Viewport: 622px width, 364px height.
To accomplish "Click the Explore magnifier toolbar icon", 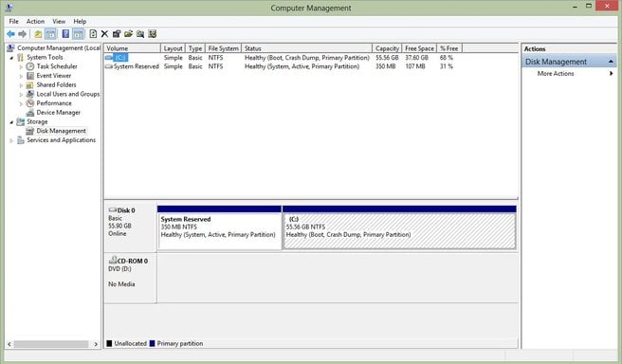I will click(x=140, y=34).
